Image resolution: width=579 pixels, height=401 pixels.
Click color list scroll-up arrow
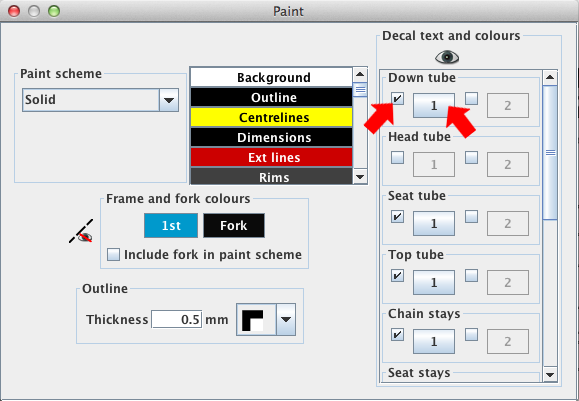coord(360,75)
